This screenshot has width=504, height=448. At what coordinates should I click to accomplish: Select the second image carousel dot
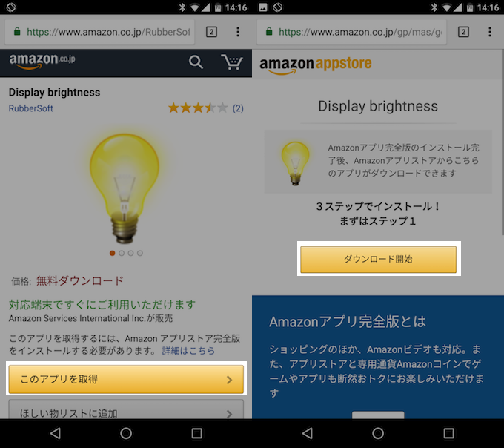pyautogui.click(x=122, y=253)
